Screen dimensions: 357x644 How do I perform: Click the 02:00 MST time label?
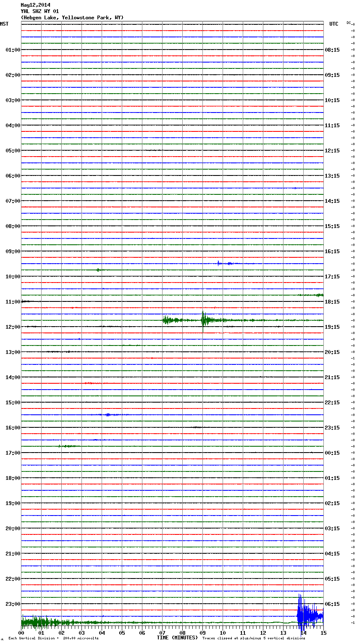point(13,75)
